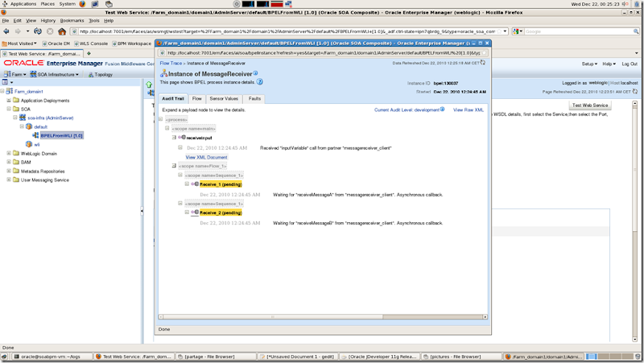The width and height of the screenshot is (644, 363).
Task: Click the View XML Document link
Action: click(206, 157)
